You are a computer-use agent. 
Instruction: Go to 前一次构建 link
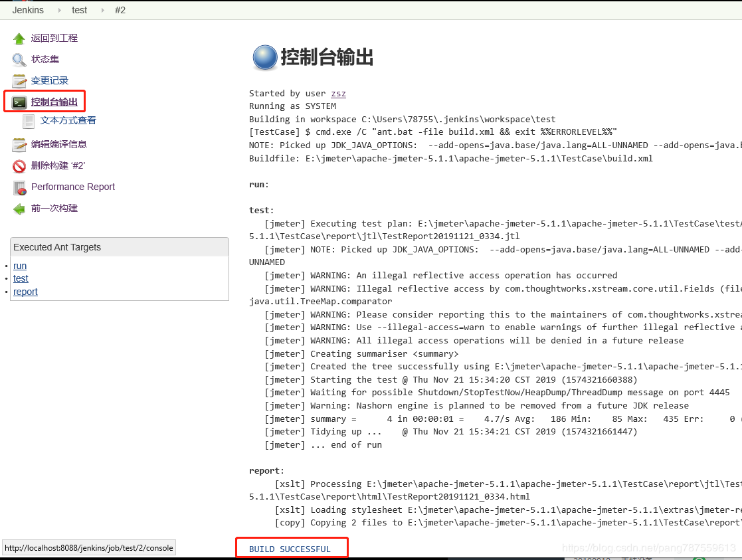click(x=54, y=208)
